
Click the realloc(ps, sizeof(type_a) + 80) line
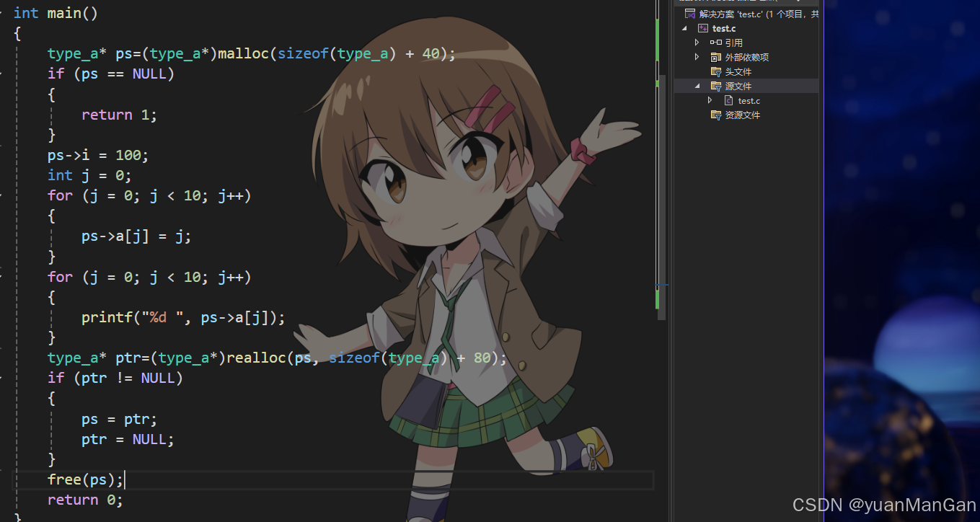[x=278, y=358]
